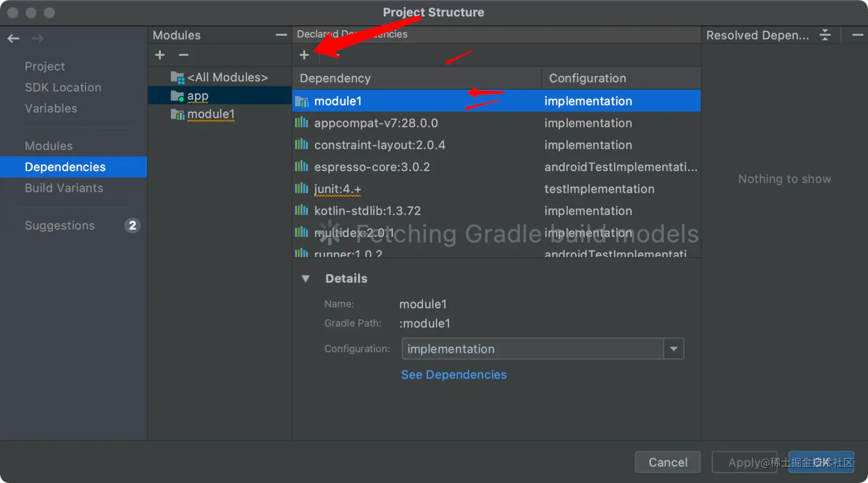Remove selected module with minus icon
This screenshot has width=868, height=483.
(x=183, y=55)
